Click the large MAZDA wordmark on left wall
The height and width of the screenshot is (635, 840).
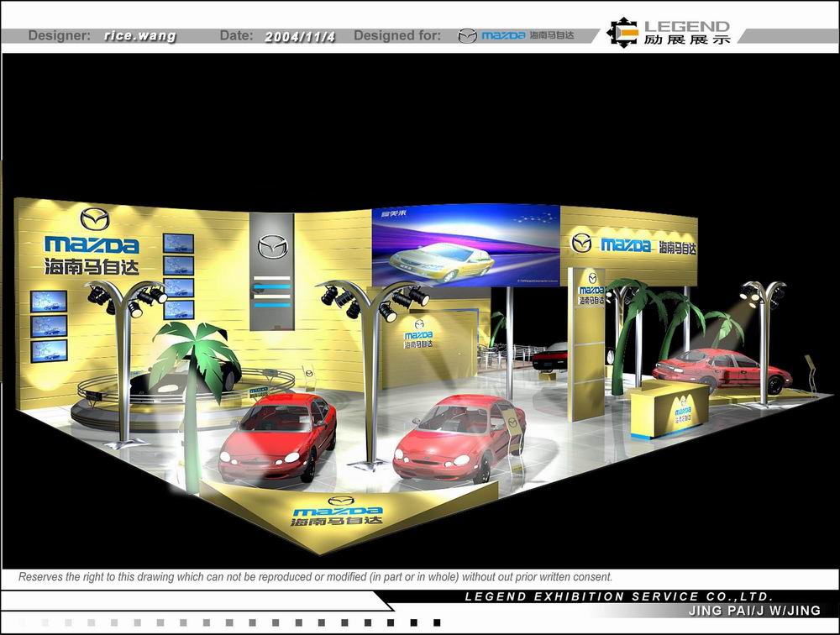[92, 245]
